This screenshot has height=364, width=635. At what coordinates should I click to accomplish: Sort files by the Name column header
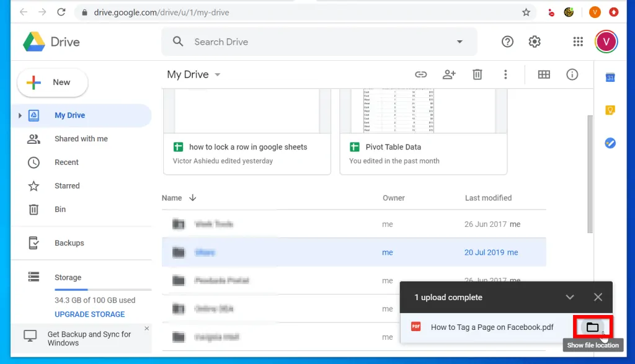pyautogui.click(x=172, y=198)
